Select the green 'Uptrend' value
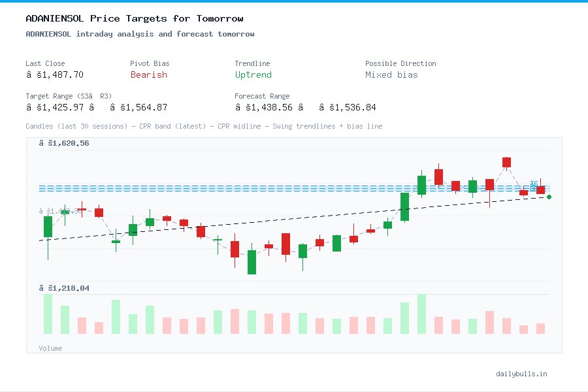The image size is (588, 392). tap(253, 74)
